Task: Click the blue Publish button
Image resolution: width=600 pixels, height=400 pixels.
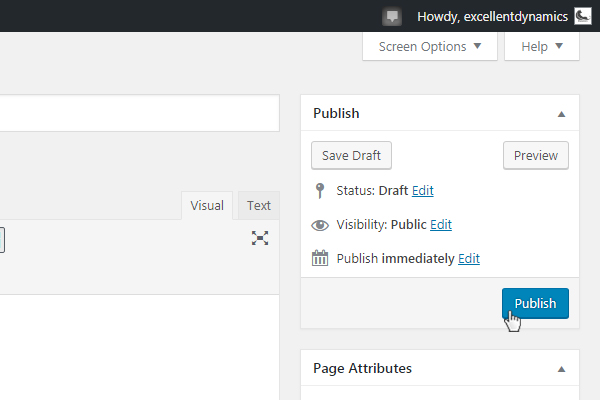Action: (535, 303)
